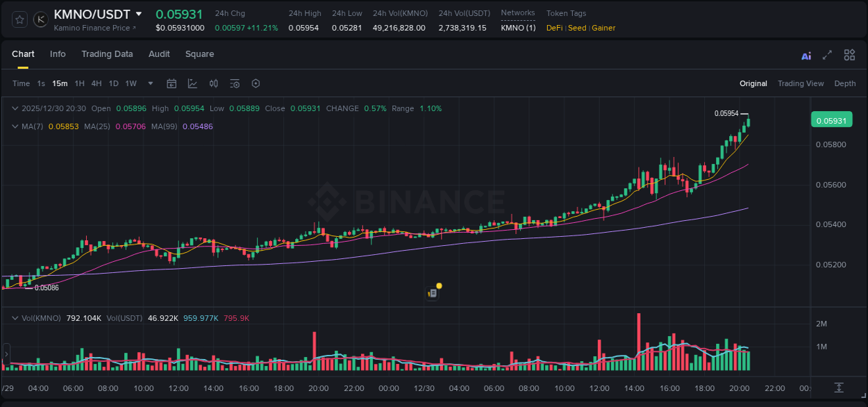Open the widgets grid icon top right
This screenshot has width=868, height=407.
pyautogui.click(x=849, y=55)
